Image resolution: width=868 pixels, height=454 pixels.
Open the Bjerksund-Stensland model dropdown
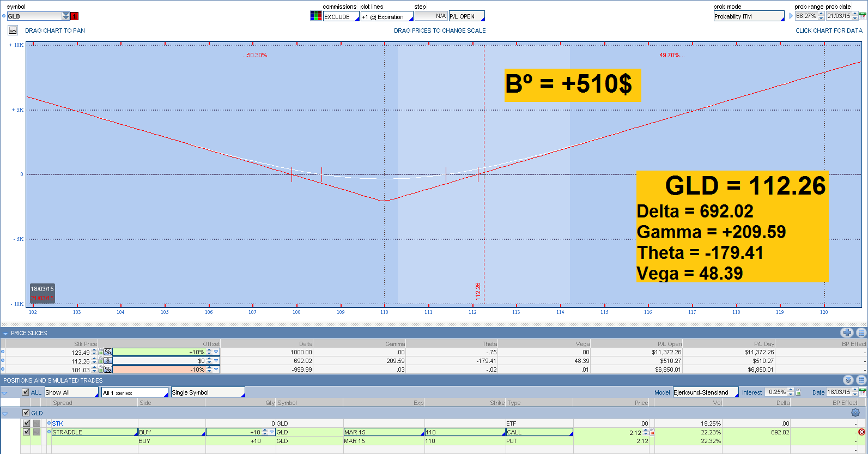[706, 392]
